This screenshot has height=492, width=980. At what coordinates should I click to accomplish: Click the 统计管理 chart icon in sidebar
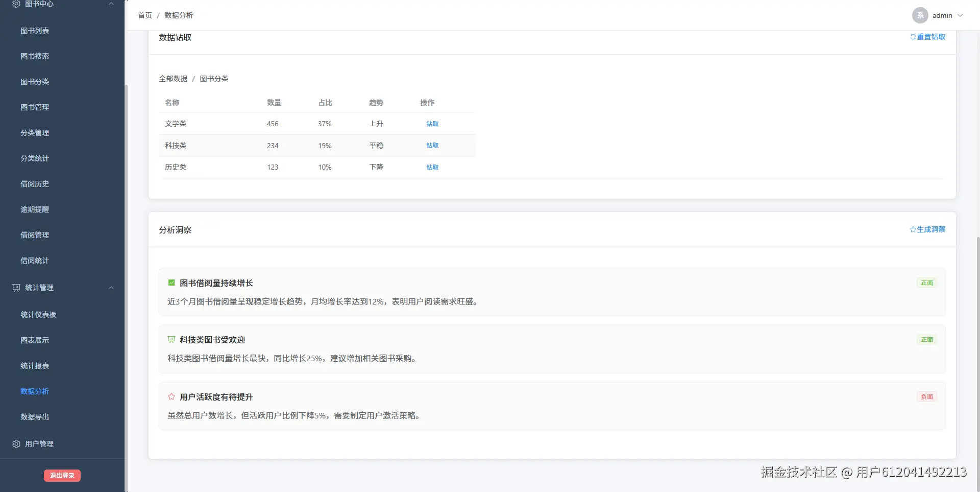pos(15,287)
